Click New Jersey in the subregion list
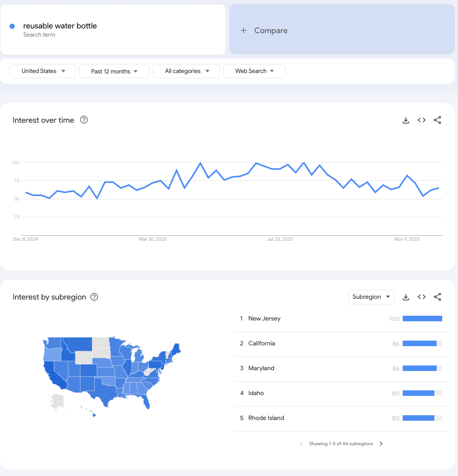This screenshot has height=476, width=458. pyautogui.click(x=264, y=319)
